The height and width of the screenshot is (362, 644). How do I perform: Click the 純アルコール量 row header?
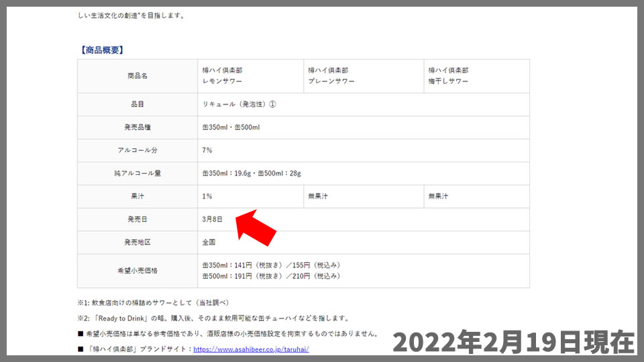click(138, 173)
